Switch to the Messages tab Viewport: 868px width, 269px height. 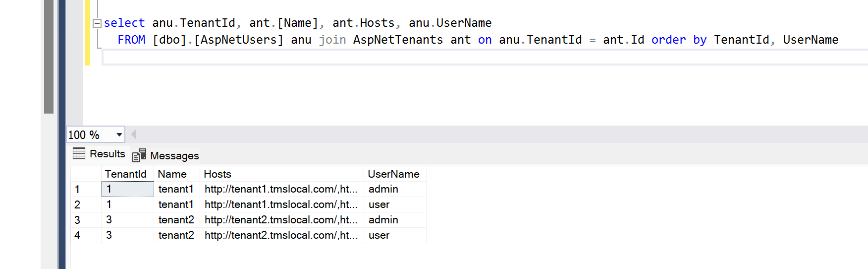(166, 156)
